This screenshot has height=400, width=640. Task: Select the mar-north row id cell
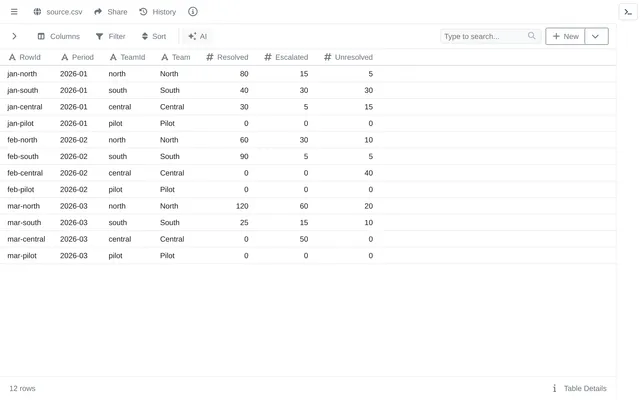(x=24, y=206)
